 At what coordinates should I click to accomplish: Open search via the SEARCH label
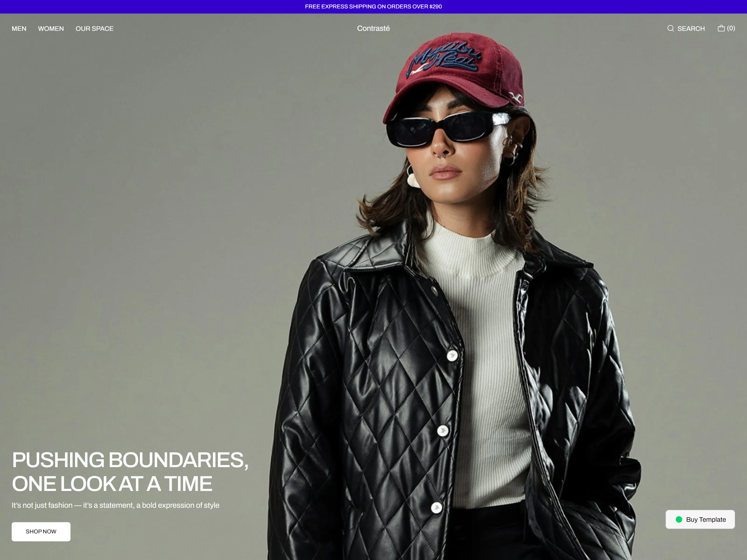click(x=691, y=29)
